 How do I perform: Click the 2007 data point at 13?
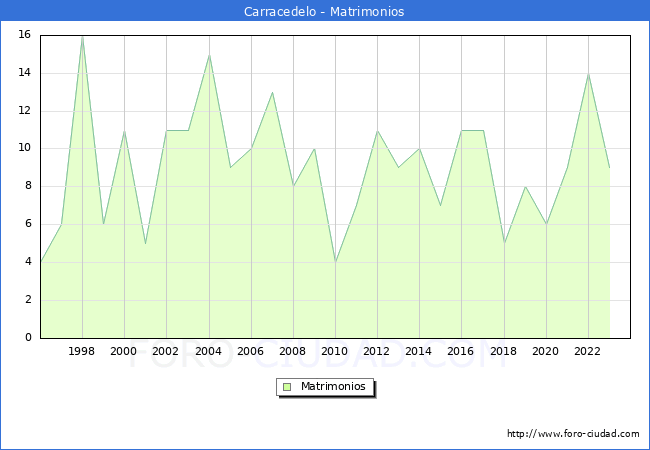272,92
